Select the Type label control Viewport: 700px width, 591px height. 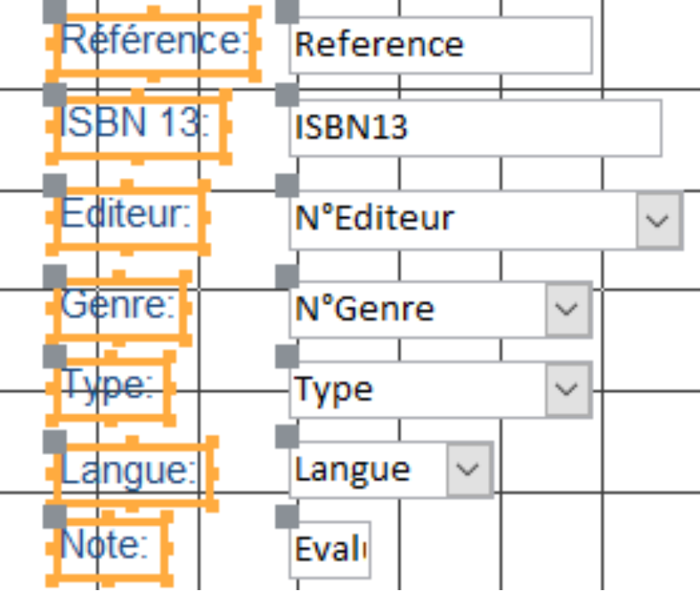coord(111,388)
